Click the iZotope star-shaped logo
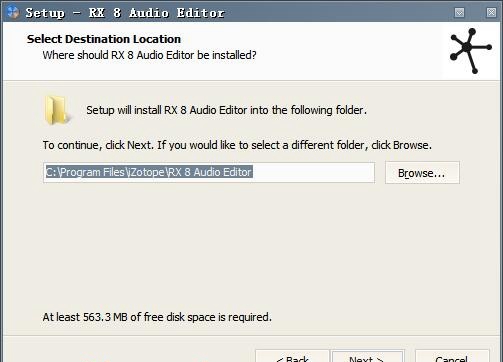 coord(470,51)
